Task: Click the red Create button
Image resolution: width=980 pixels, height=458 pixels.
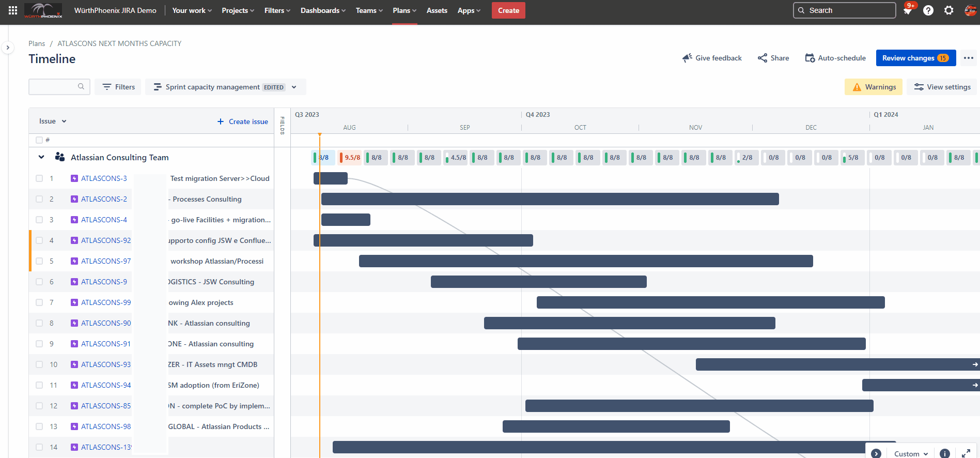Action: (x=508, y=10)
